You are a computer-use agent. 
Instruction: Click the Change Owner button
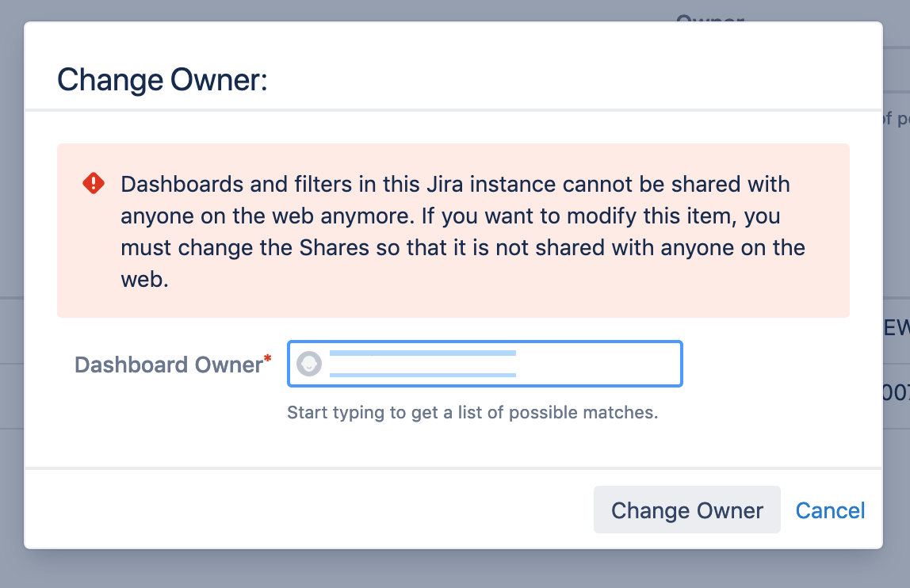coord(686,510)
